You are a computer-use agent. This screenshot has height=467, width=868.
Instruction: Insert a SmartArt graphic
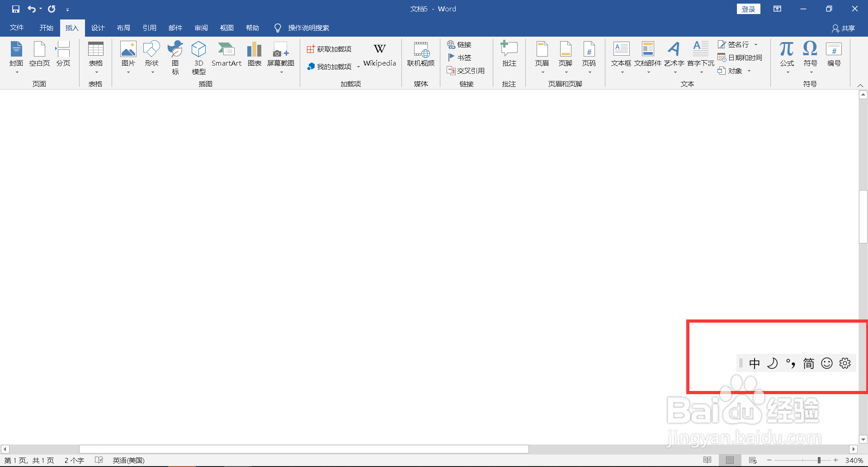point(226,54)
